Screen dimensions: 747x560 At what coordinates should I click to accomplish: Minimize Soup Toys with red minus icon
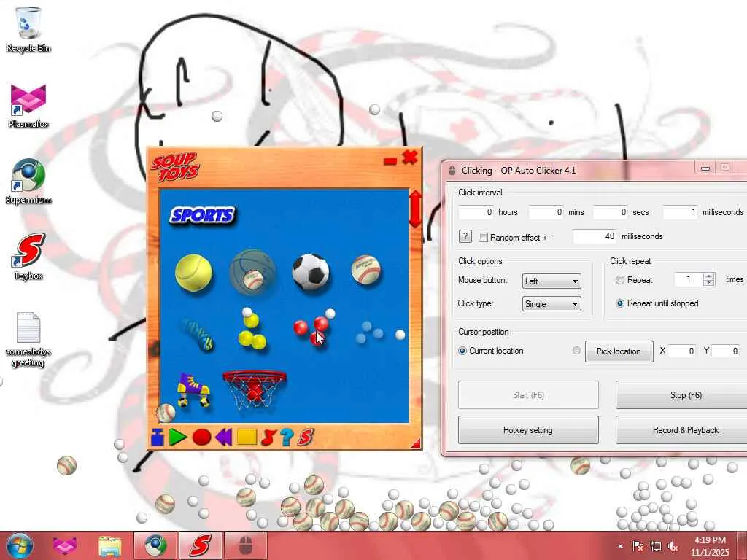[x=390, y=161]
